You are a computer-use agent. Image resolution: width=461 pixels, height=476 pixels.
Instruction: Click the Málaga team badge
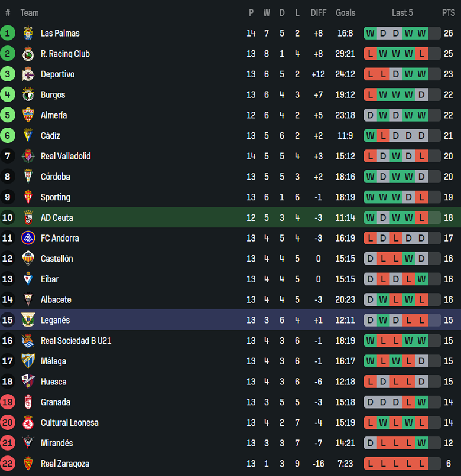tap(28, 361)
